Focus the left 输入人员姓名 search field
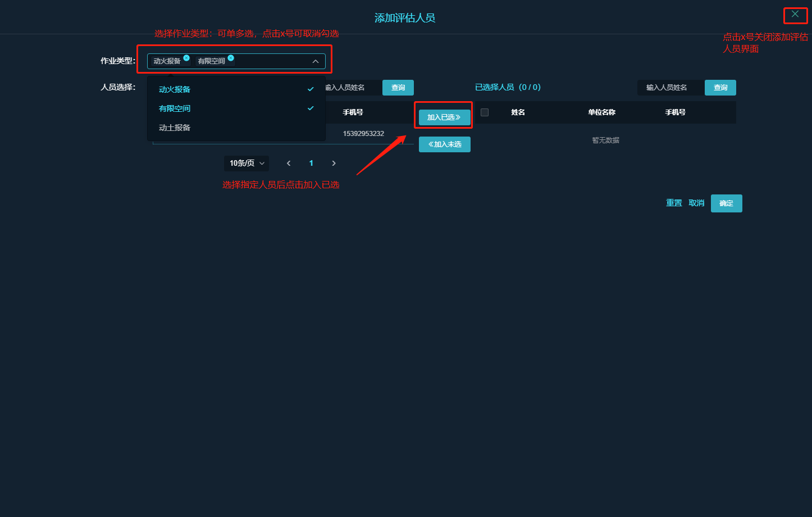812x517 pixels. tap(353, 88)
